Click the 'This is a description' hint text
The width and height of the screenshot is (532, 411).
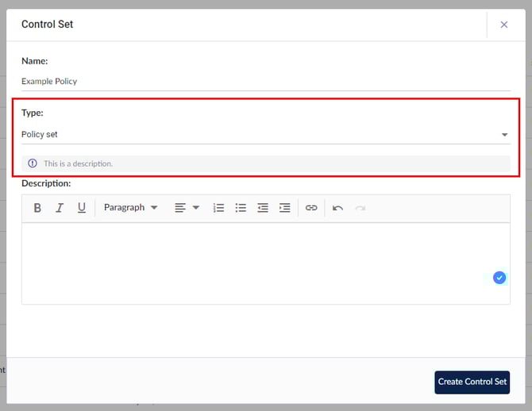tap(78, 163)
